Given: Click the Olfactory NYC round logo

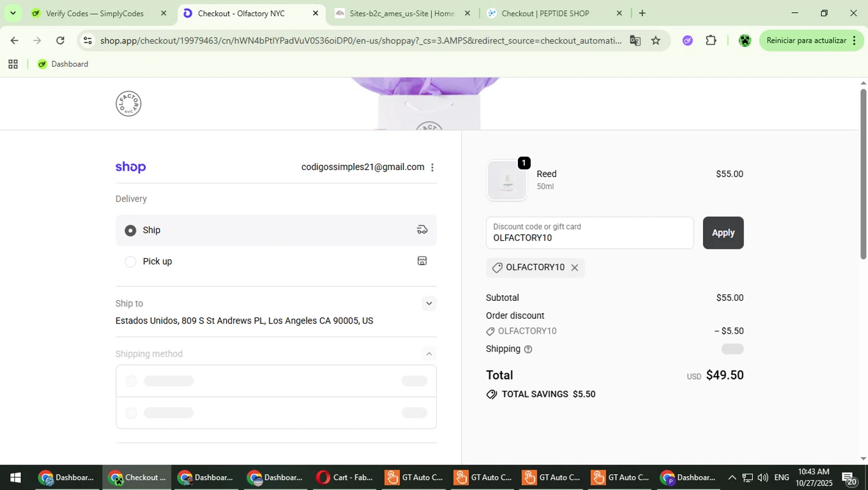Looking at the screenshot, I should 128,104.
